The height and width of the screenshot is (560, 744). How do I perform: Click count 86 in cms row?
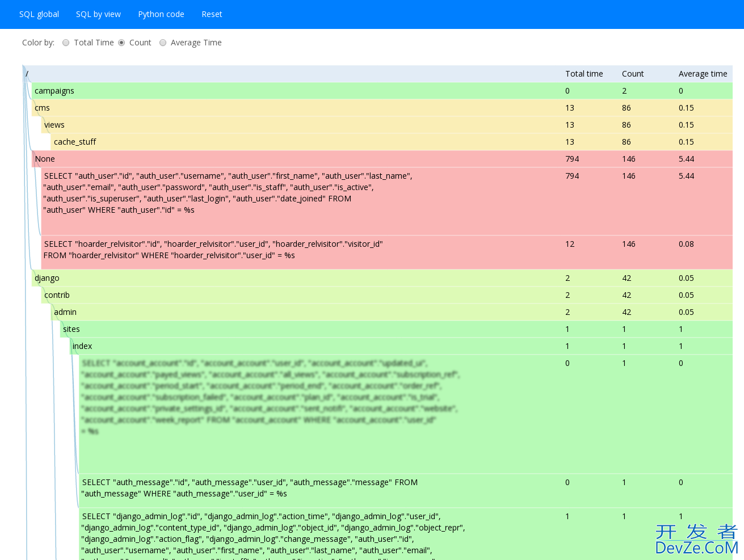point(627,108)
